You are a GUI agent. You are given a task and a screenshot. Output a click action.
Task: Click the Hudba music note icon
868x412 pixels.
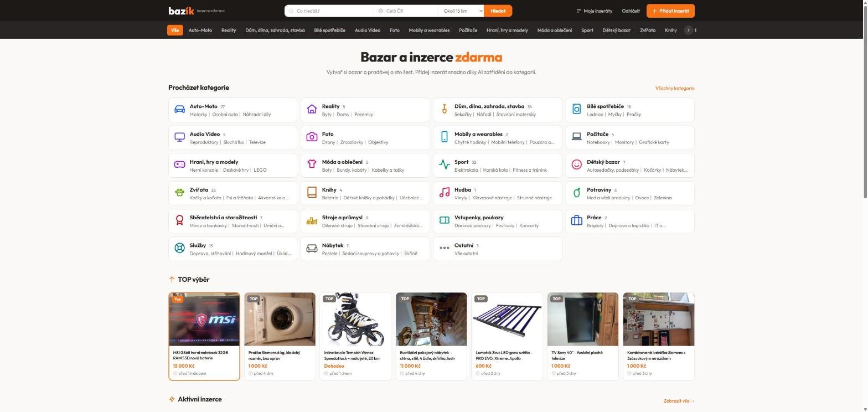tap(444, 193)
